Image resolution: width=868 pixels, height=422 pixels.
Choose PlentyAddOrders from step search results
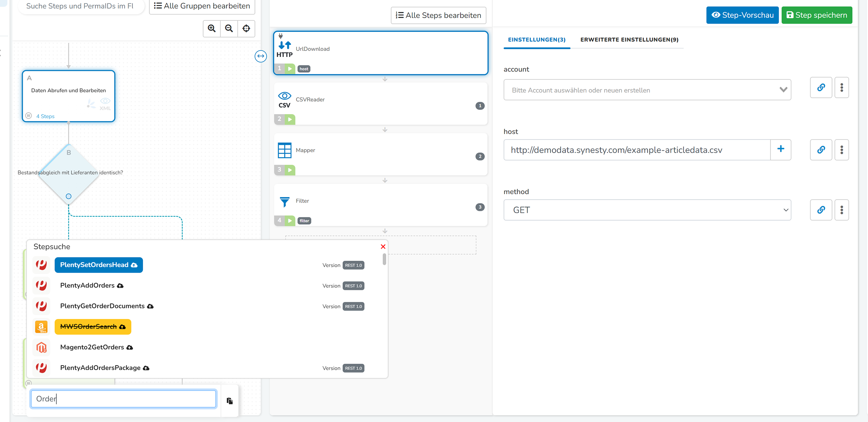coord(87,286)
